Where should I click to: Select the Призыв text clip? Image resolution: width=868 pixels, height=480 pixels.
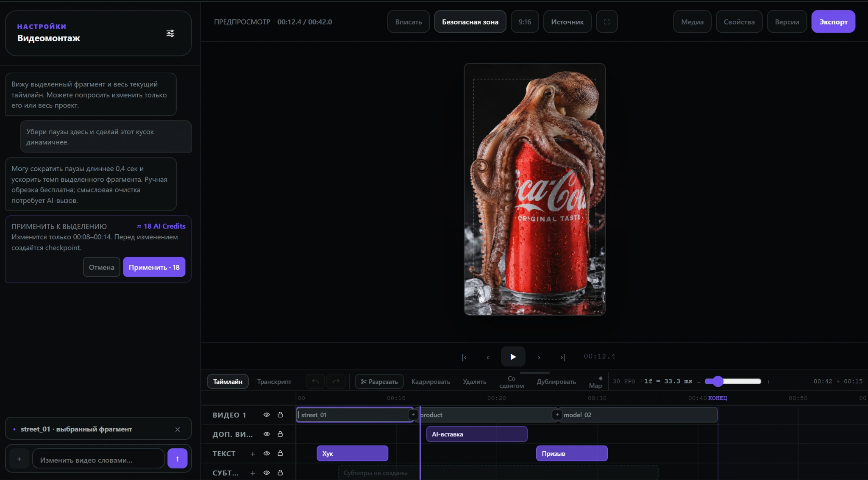tap(572, 453)
